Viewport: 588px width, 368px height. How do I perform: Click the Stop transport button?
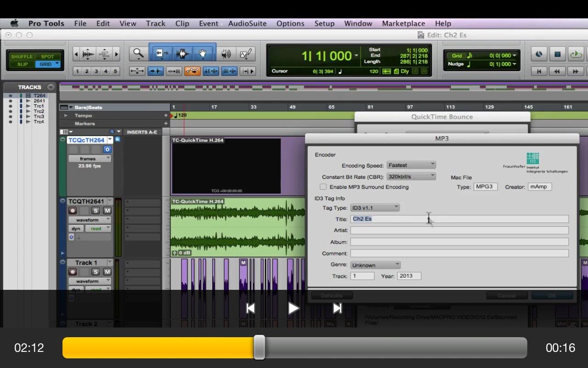point(557,54)
